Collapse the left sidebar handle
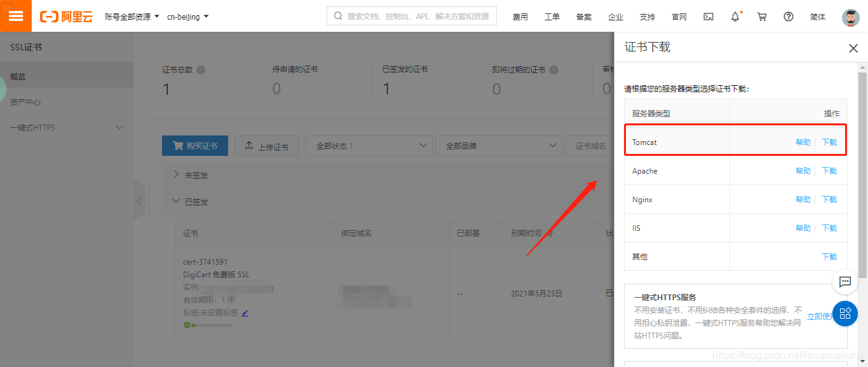868x367 pixels. point(139,200)
